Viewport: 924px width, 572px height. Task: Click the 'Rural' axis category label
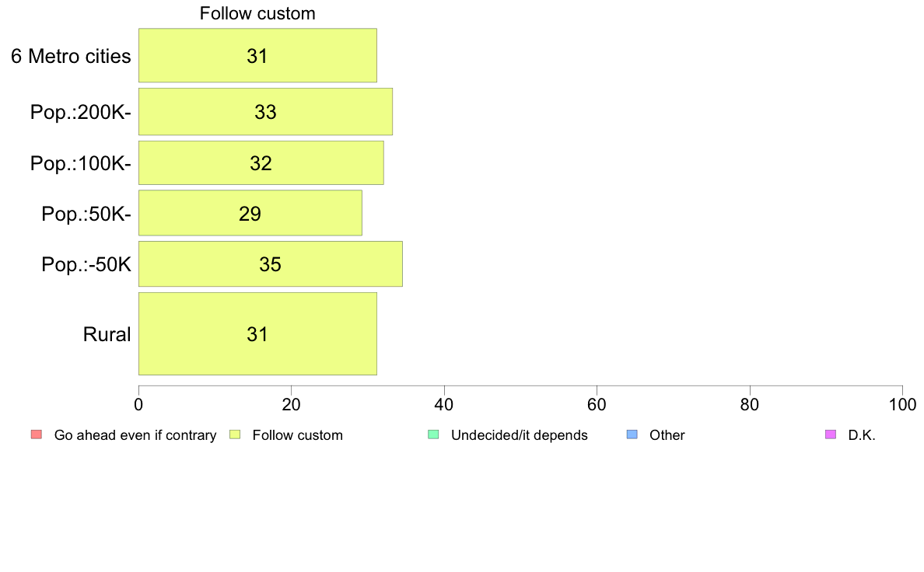107,334
